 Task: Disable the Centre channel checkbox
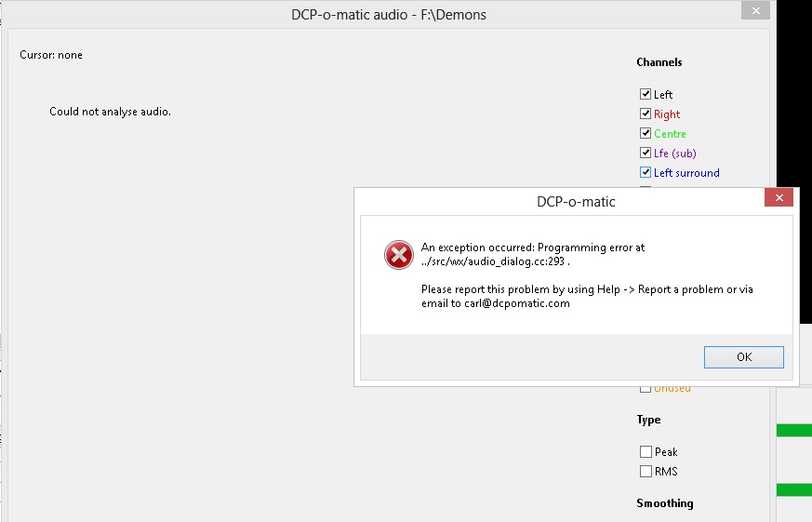pos(646,134)
